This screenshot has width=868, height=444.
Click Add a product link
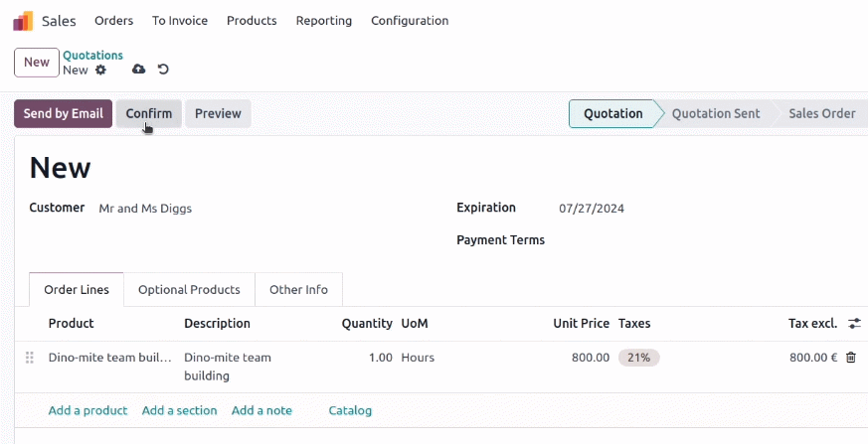(88, 411)
